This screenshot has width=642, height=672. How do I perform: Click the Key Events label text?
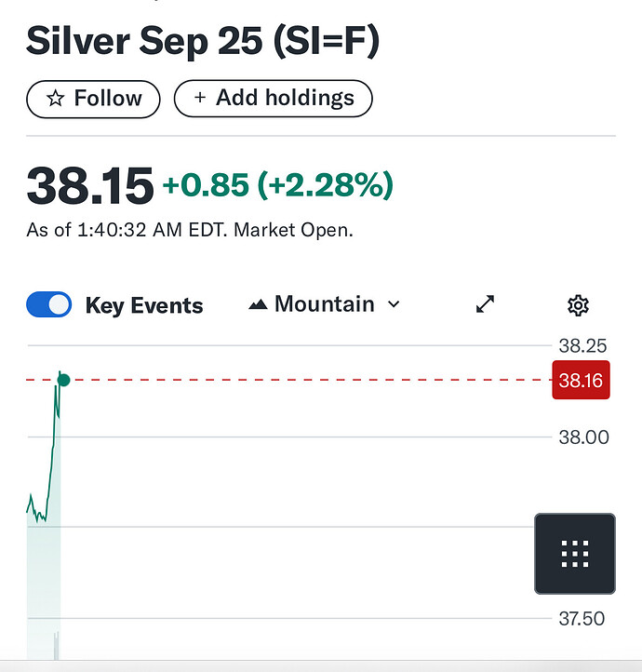coord(144,305)
